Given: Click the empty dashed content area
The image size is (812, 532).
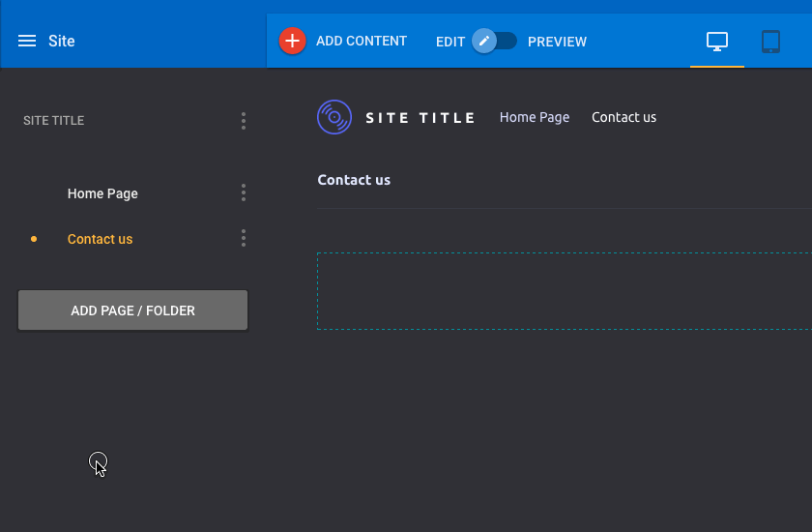Looking at the screenshot, I should pos(565,291).
